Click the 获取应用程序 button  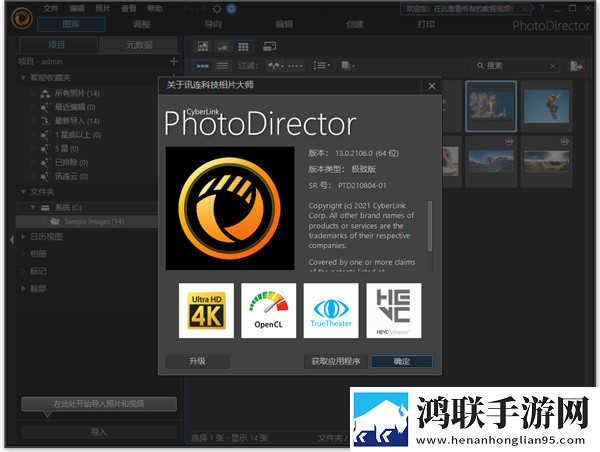(x=336, y=361)
